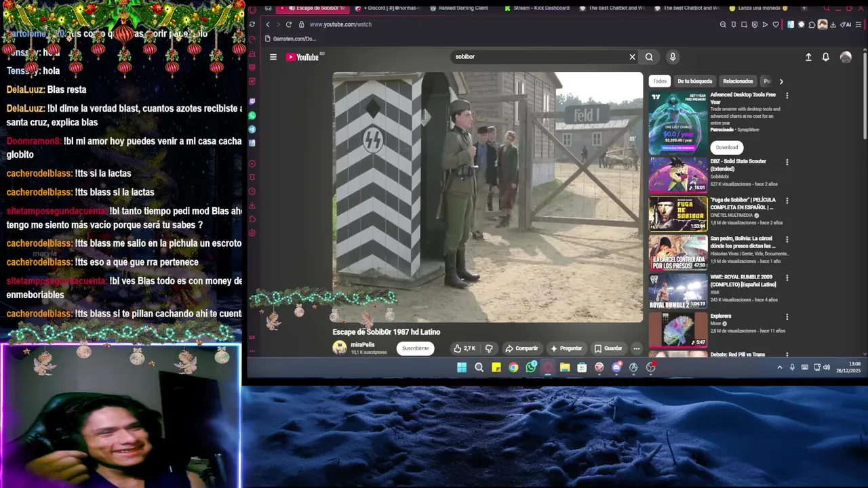Viewport: 868px width, 488px height.
Task: Click the ad's Download button
Action: [x=727, y=147]
